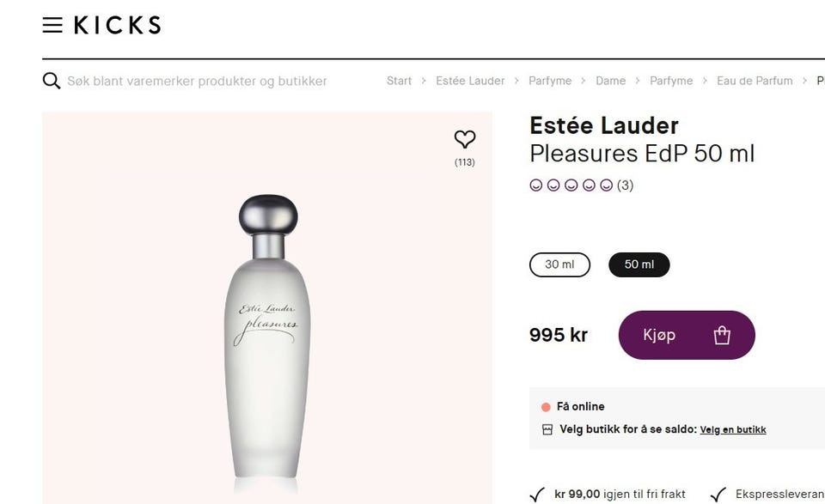825x504 pixels.
Task: Click the first smiley rating icon
Action: 535,185
